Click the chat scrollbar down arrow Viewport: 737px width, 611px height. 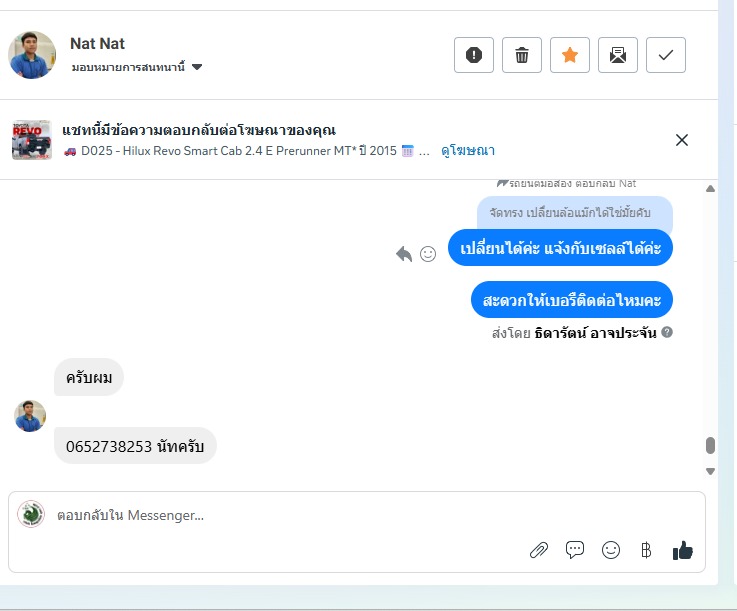(x=710, y=471)
